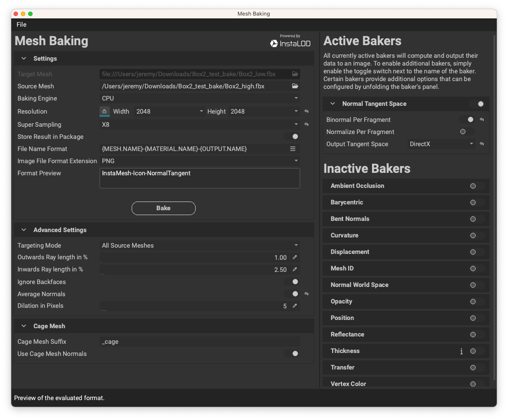This screenshot has height=420, width=508.
Task: Open the Output Tangent Space dropdown
Action: pyautogui.click(x=441, y=144)
